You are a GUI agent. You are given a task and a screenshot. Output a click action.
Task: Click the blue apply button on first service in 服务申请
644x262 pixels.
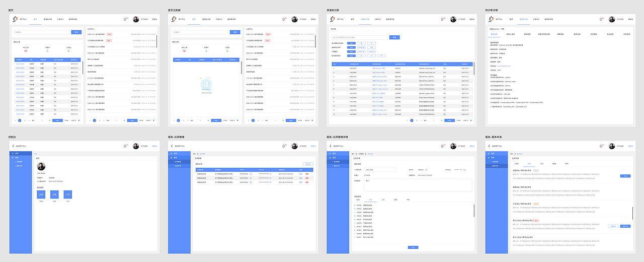pos(625,175)
